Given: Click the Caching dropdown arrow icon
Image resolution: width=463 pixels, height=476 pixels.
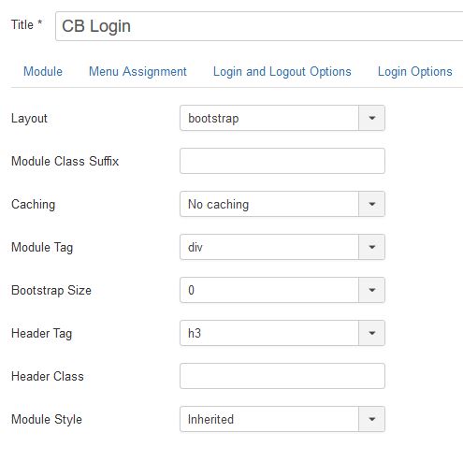Looking at the screenshot, I should 371,204.
